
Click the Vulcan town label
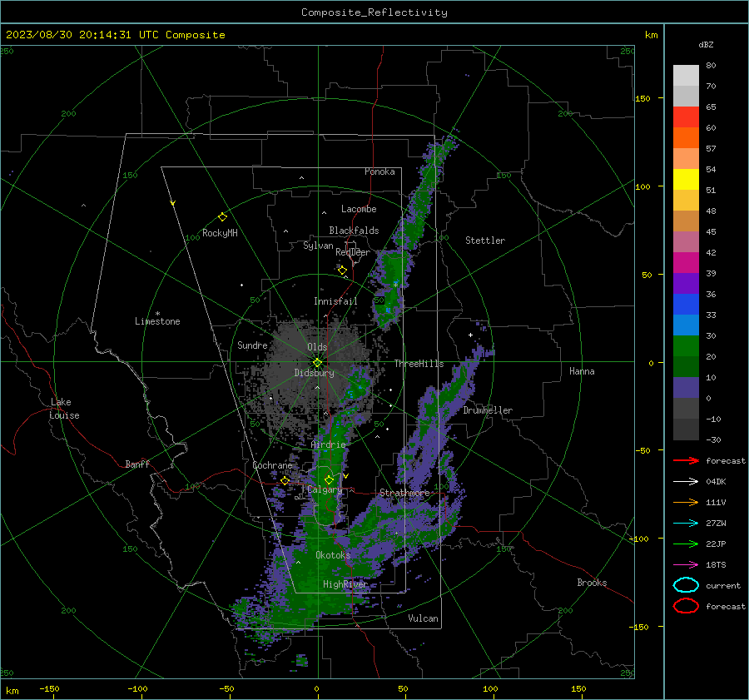click(x=424, y=618)
